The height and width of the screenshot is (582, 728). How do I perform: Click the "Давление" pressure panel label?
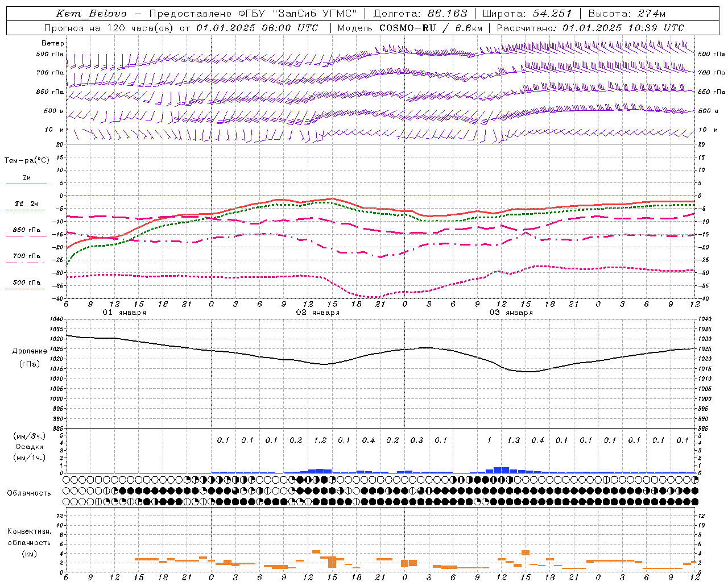30,351
